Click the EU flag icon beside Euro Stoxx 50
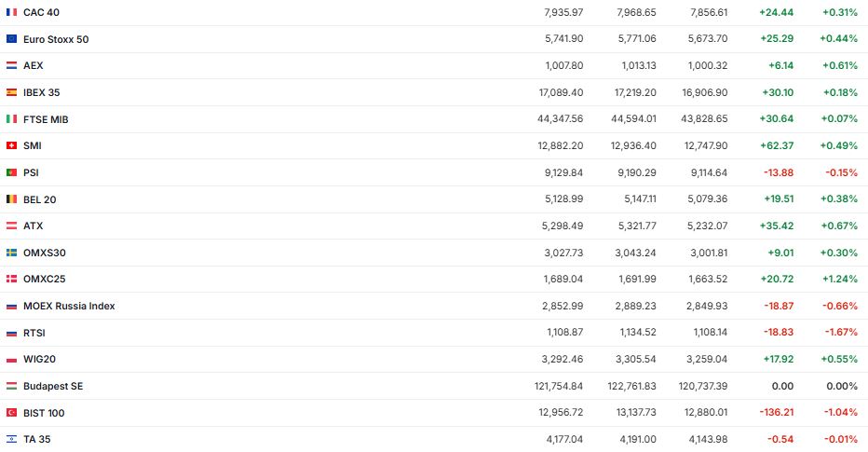 coord(11,39)
